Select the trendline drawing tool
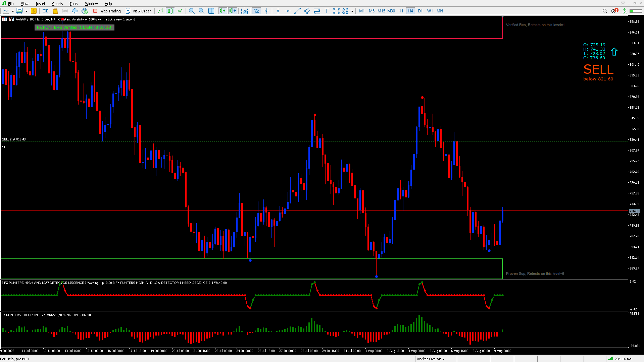 (x=297, y=11)
